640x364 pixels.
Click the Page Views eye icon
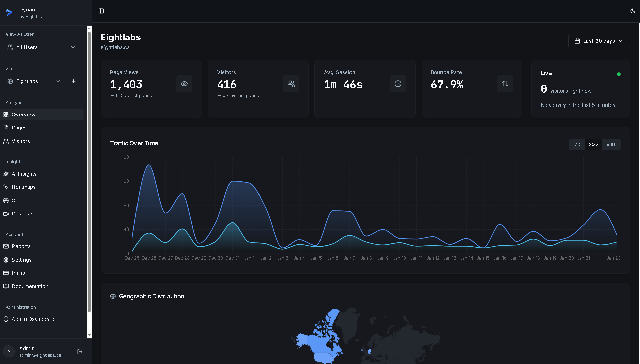pos(184,84)
